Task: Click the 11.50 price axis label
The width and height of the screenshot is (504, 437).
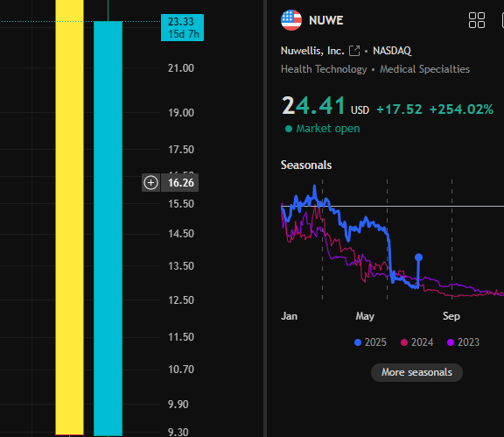Action: coord(181,337)
